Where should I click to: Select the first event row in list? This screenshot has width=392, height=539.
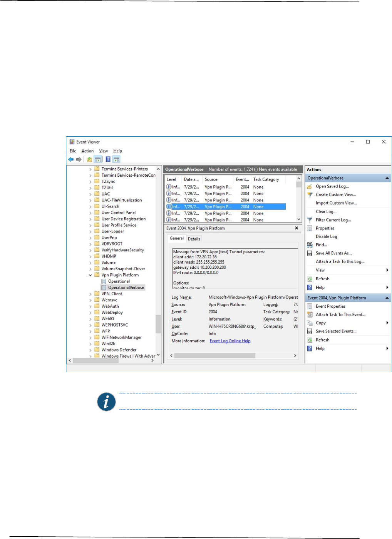pos(225,187)
